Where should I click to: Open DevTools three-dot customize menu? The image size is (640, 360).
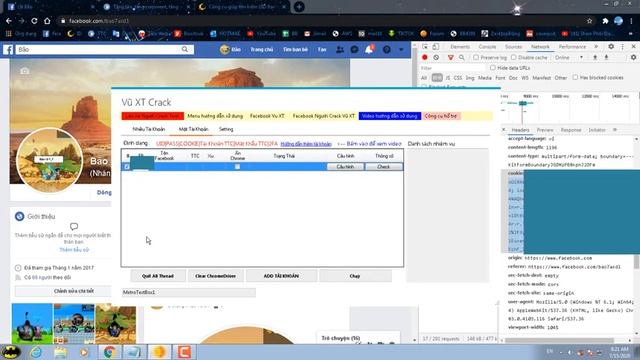pyautogui.click(x=622, y=47)
